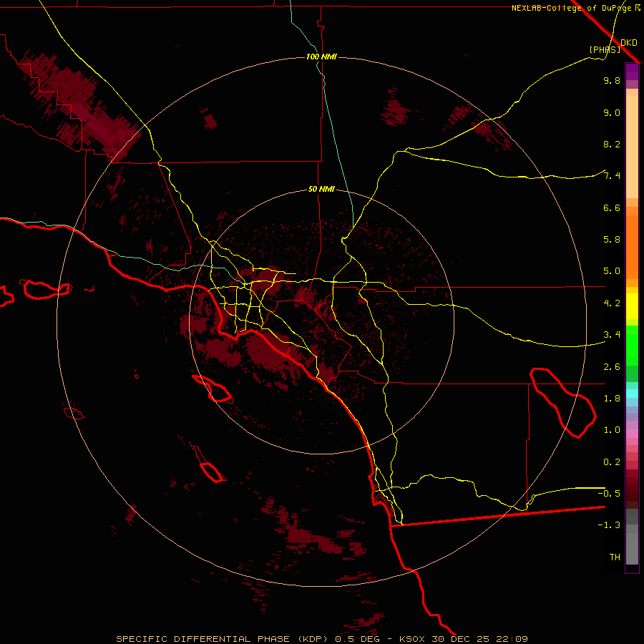
Task: Click the 9.8 value on the color scale
Action: (611, 81)
